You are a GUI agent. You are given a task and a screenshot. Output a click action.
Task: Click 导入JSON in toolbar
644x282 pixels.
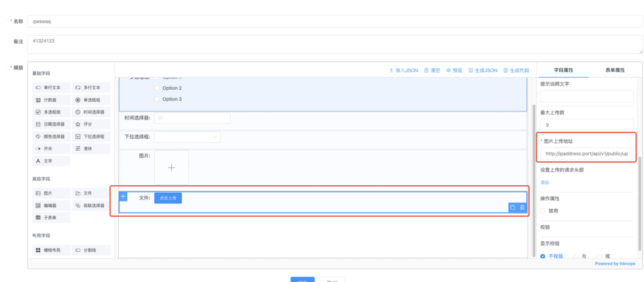(403, 70)
